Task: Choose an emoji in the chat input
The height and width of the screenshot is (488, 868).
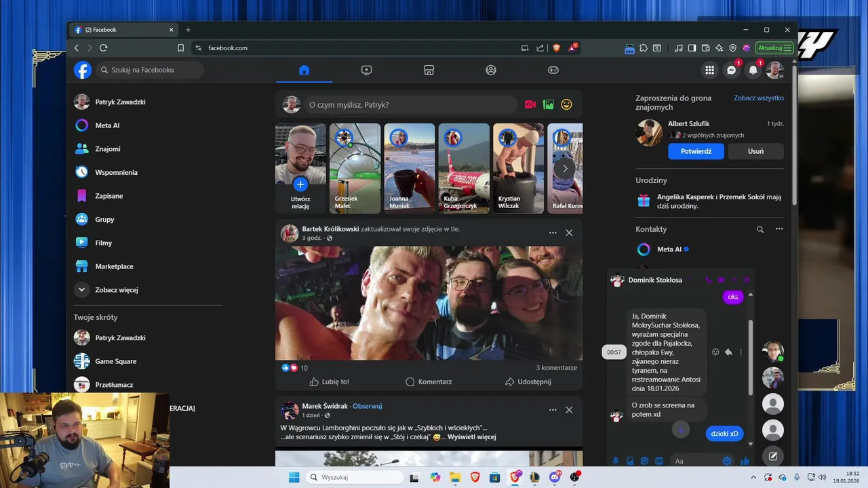Action: [727, 461]
